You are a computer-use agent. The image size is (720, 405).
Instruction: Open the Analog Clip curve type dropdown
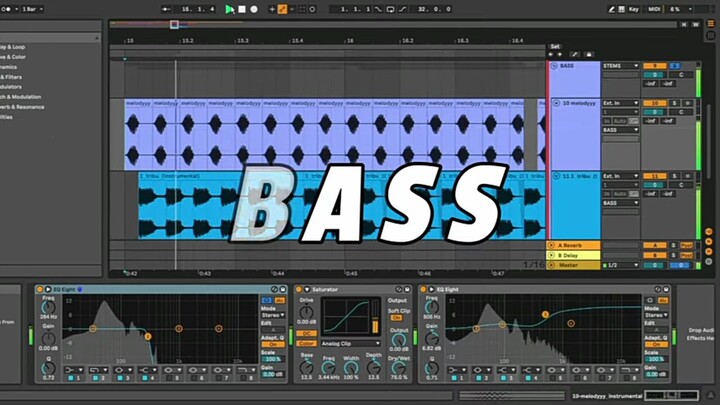pyautogui.click(x=350, y=343)
